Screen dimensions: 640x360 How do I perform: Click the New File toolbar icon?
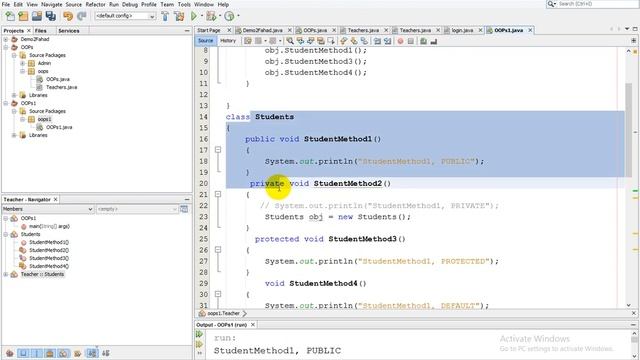click(10, 16)
